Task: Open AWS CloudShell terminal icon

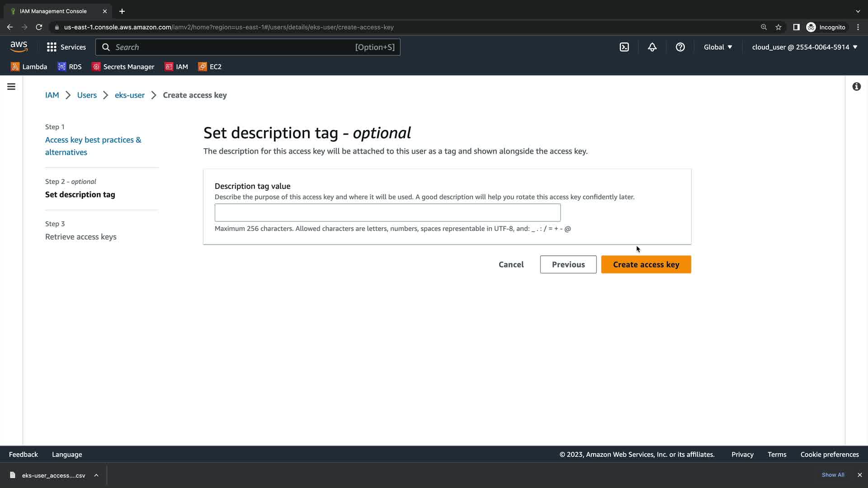Action: [x=624, y=47]
